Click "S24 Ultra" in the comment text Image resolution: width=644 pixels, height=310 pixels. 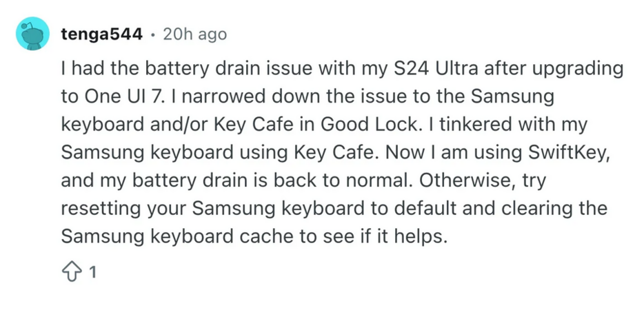[432, 70]
